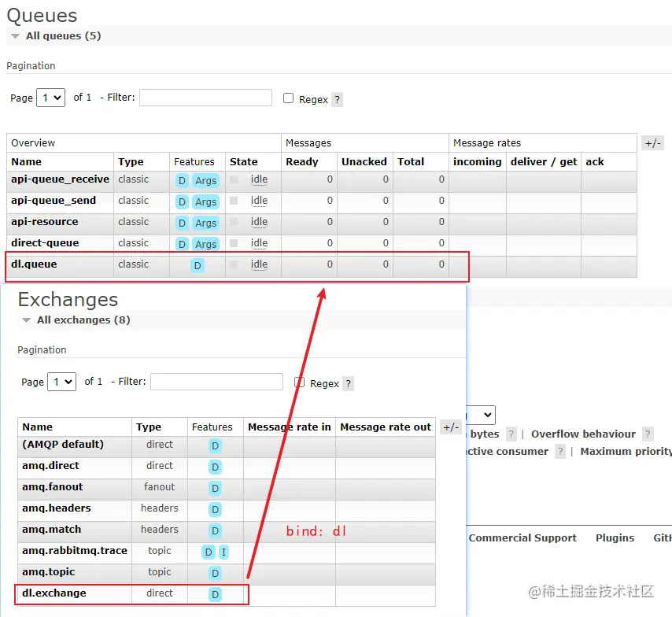Sort queues by the Ready column header
Image resolution: width=672 pixels, height=617 pixels.
tap(302, 161)
